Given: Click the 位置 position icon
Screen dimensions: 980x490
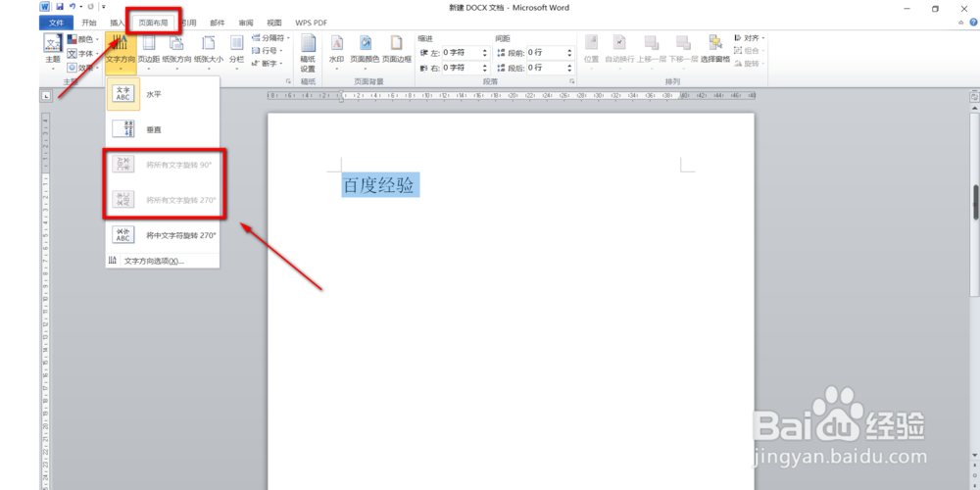Looking at the screenshot, I should (x=591, y=50).
